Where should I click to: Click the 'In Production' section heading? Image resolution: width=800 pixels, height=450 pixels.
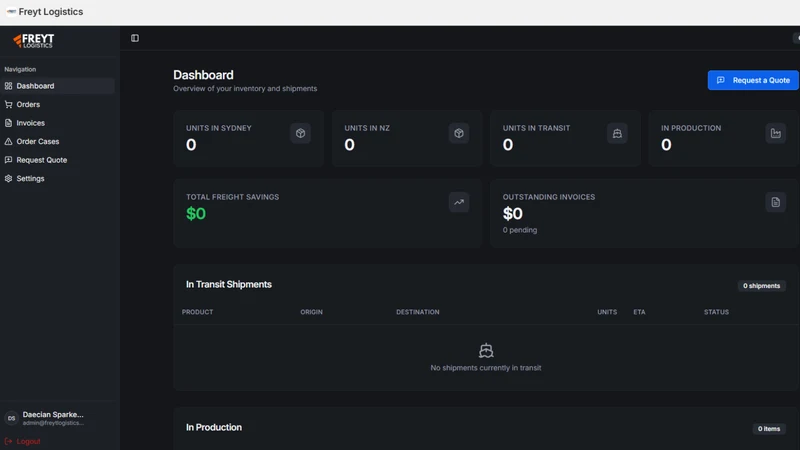214,428
